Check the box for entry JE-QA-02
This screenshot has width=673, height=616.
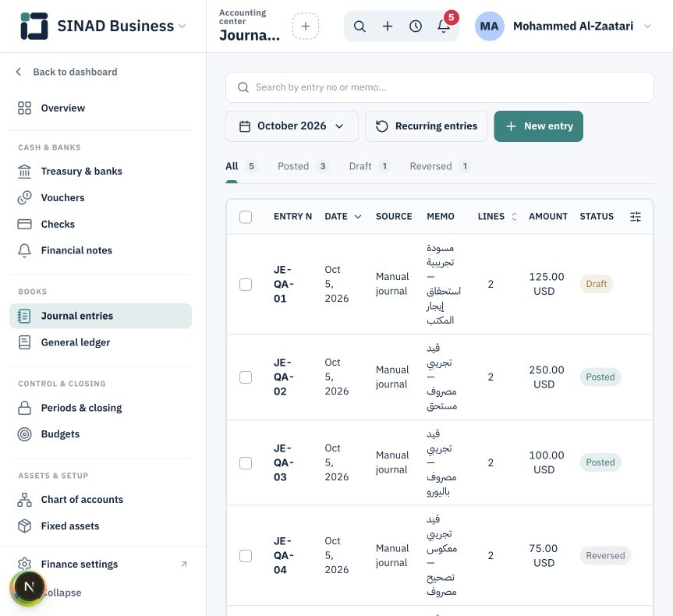[x=246, y=377]
